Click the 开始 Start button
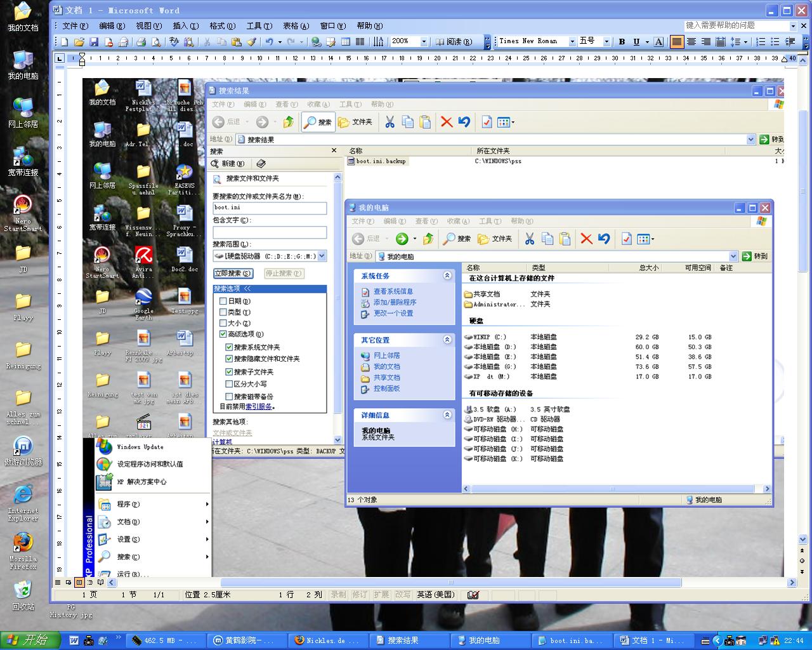The width and height of the screenshot is (812, 650). click(x=30, y=640)
